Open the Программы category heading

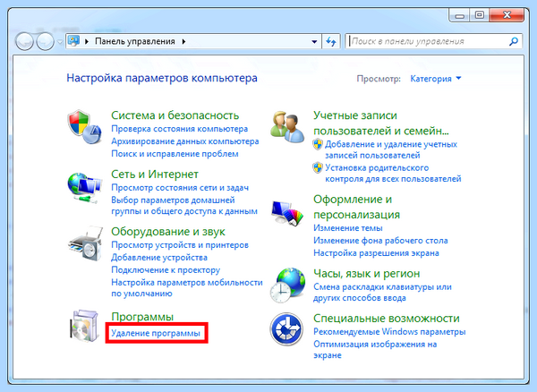(x=142, y=317)
